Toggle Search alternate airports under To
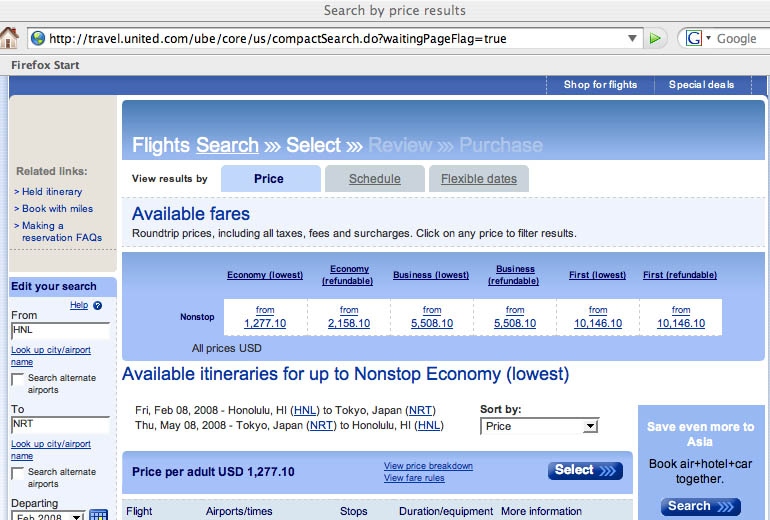The height and width of the screenshot is (520, 770). 18,473
